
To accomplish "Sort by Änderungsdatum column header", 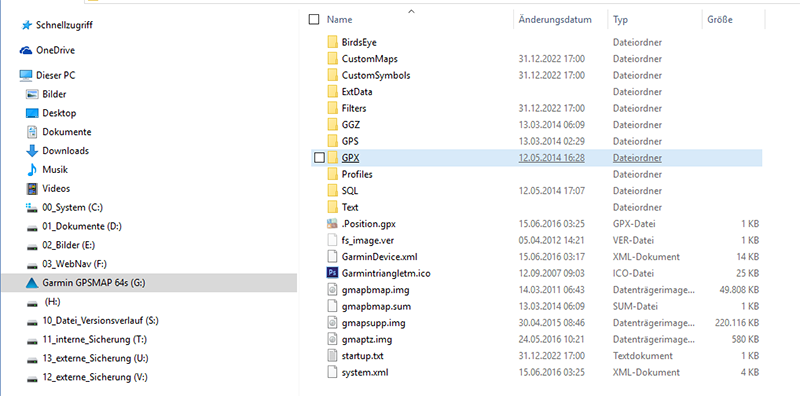I will [555, 20].
